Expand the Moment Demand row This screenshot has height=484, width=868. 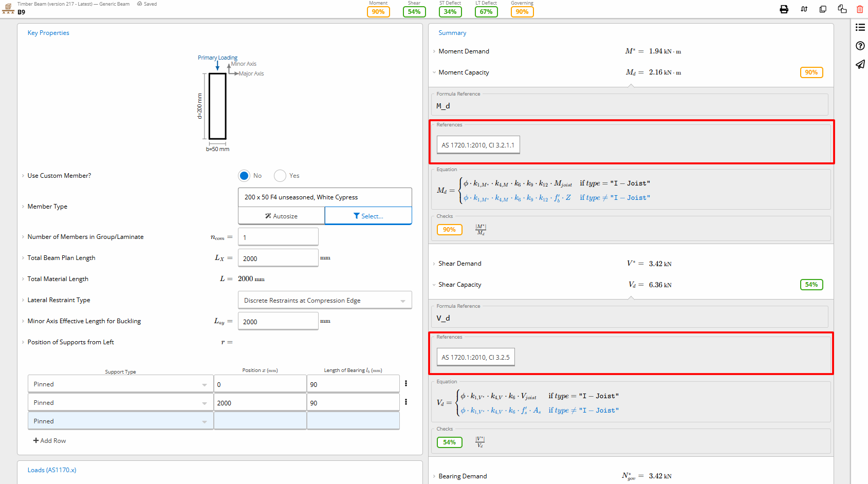[434, 51]
